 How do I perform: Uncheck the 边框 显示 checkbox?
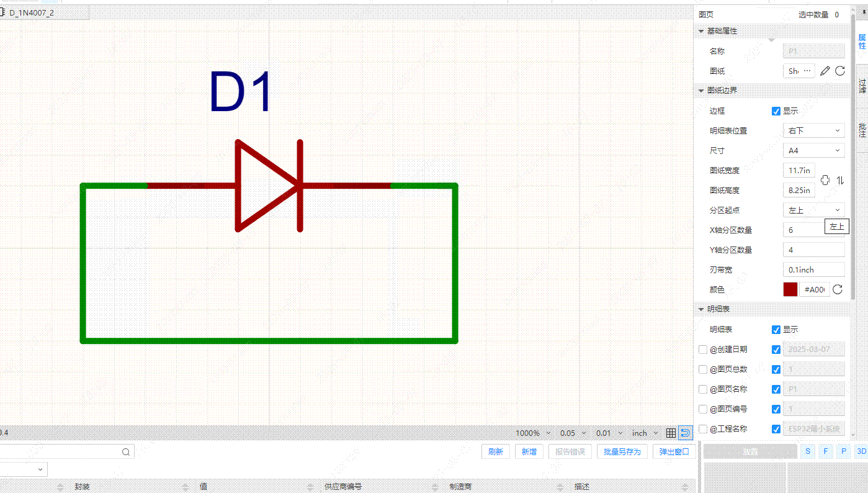tap(776, 111)
